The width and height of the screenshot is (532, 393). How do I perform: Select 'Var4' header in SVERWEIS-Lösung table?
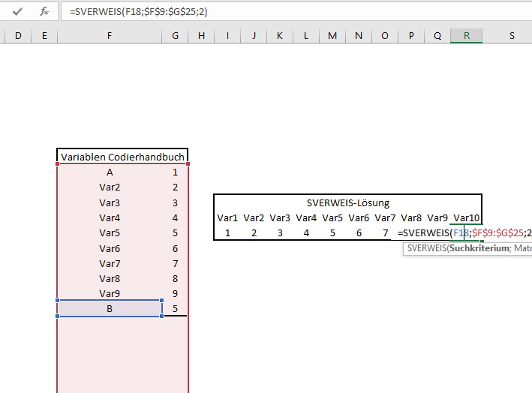tap(306, 217)
